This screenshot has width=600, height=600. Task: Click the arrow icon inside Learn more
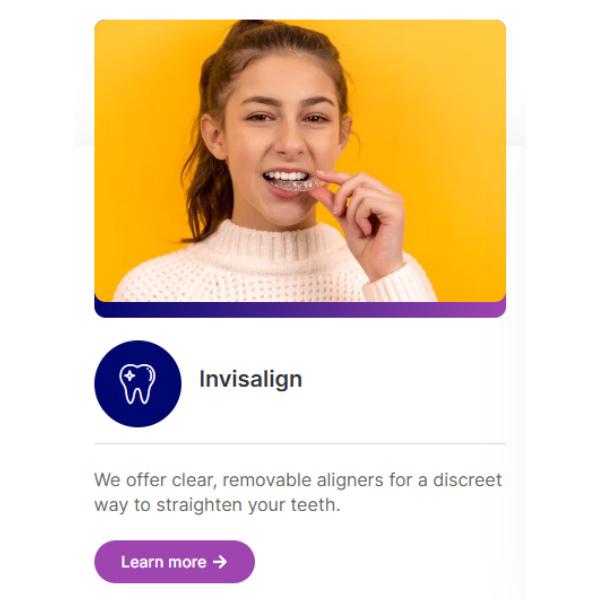coord(220,562)
